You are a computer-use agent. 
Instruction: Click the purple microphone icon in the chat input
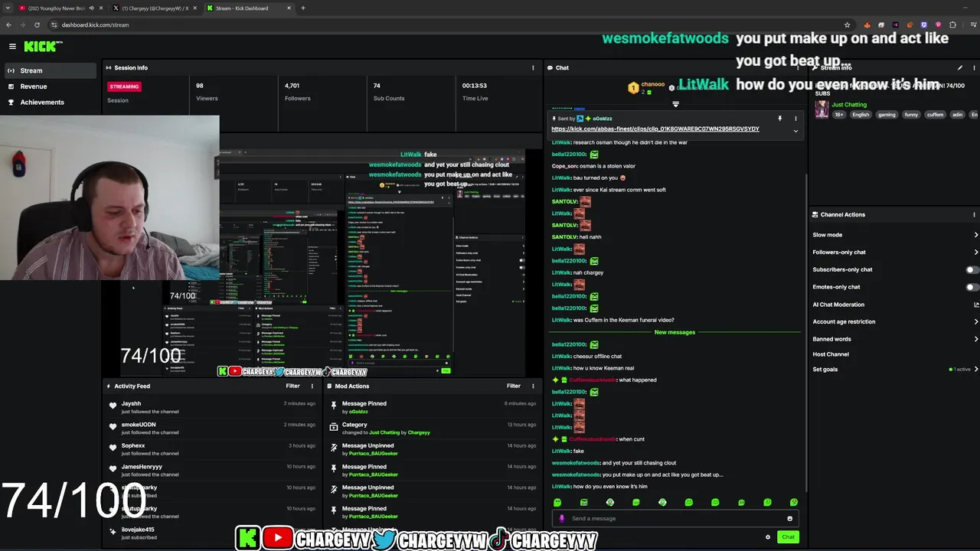[x=562, y=518]
